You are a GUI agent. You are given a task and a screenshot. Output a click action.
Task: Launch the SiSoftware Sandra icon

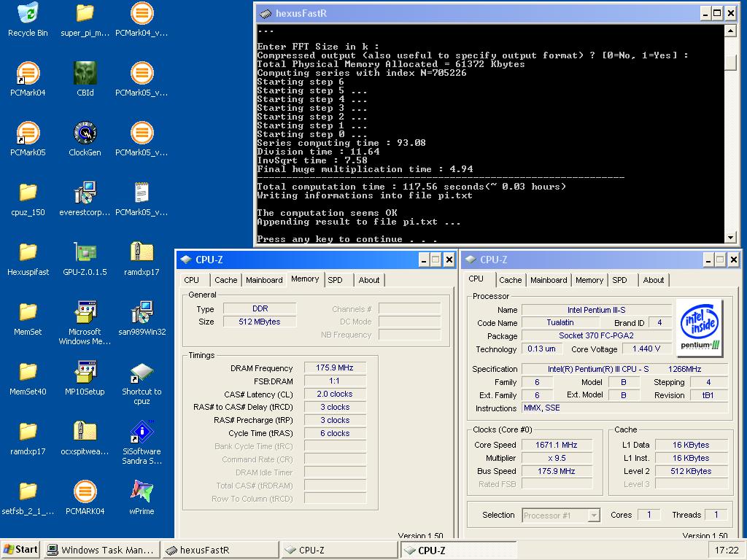142,432
